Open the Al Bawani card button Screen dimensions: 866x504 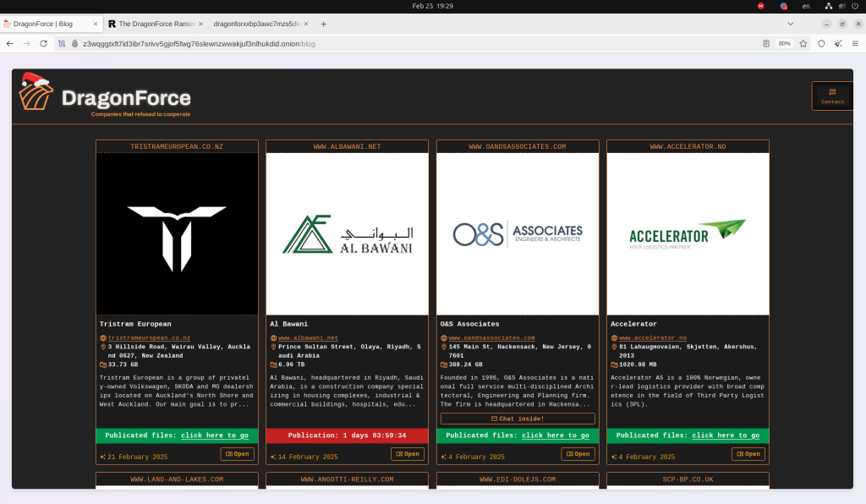tap(408, 454)
